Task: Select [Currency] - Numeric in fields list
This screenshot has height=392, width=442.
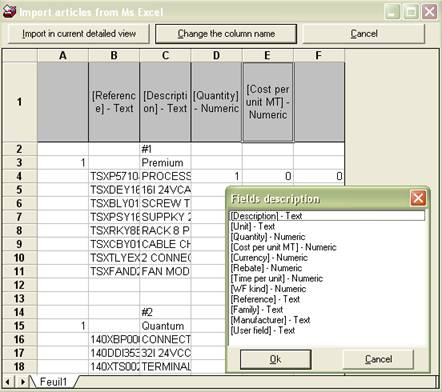Action: point(327,257)
